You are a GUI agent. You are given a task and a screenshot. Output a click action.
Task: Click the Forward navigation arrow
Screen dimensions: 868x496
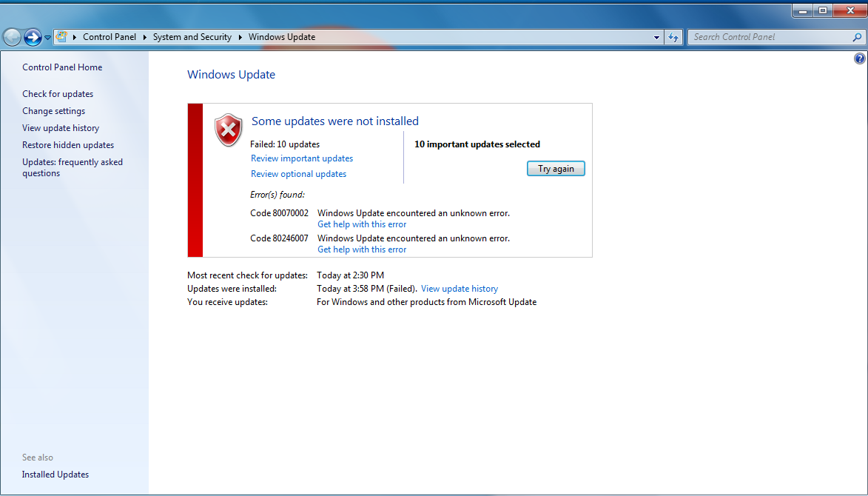33,37
